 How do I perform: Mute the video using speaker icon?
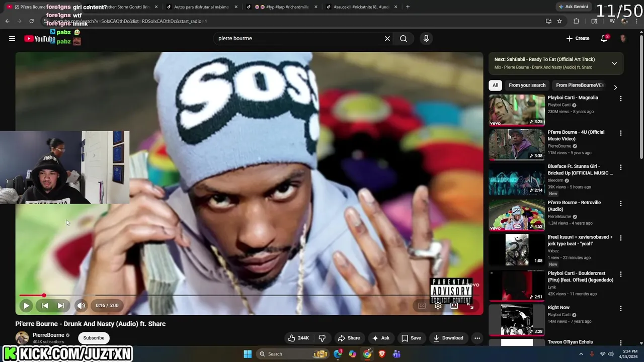point(81,305)
